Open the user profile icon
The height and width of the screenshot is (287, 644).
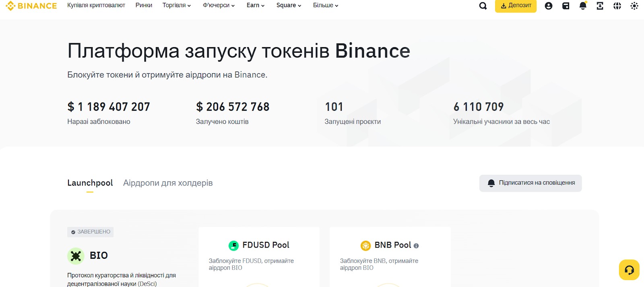click(x=549, y=6)
